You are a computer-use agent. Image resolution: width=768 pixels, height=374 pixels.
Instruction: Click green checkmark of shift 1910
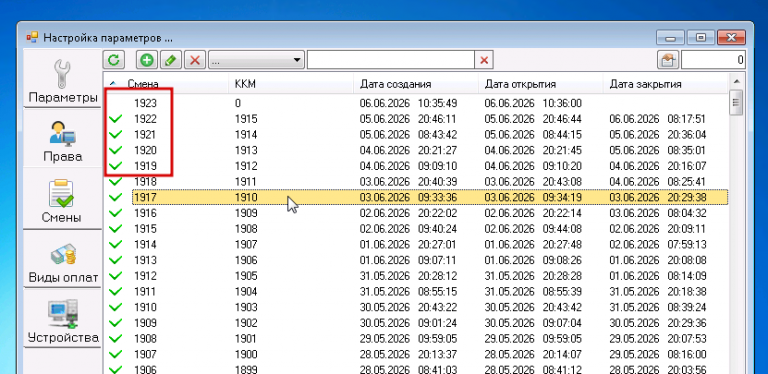[x=116, y=307]
